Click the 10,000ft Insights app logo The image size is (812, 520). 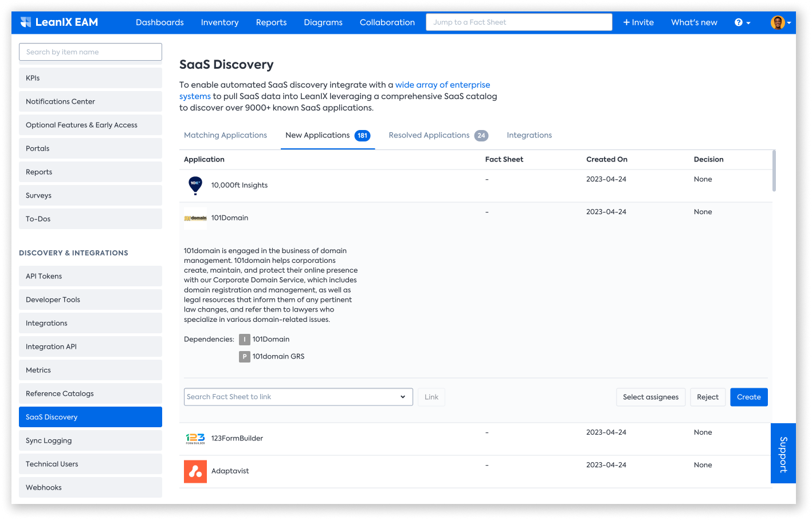point(195,186)
